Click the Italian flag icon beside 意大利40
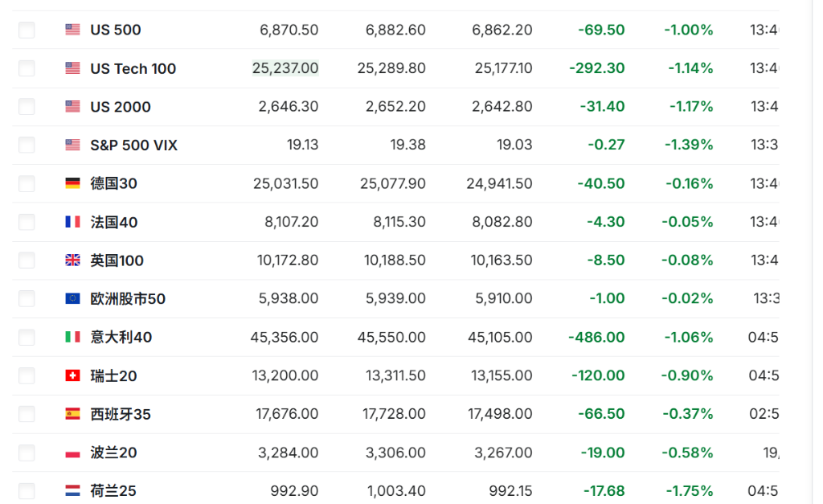823x504 pixels. tap(72, 338)
